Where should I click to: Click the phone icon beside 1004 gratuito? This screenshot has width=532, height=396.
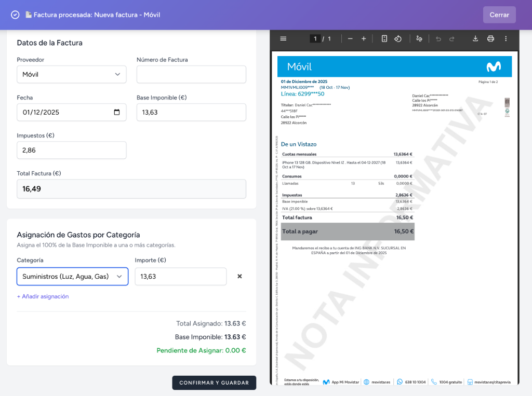[x=434, y=382]
